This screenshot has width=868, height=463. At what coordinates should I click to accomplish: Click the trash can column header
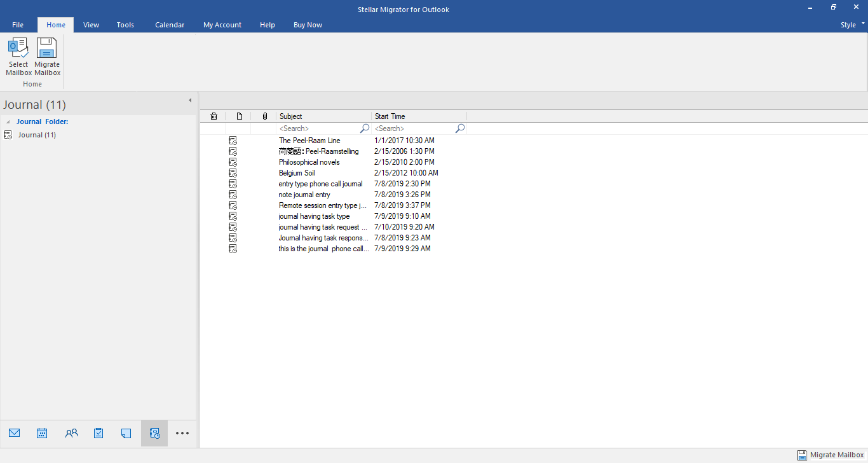(x=214, y=116)
